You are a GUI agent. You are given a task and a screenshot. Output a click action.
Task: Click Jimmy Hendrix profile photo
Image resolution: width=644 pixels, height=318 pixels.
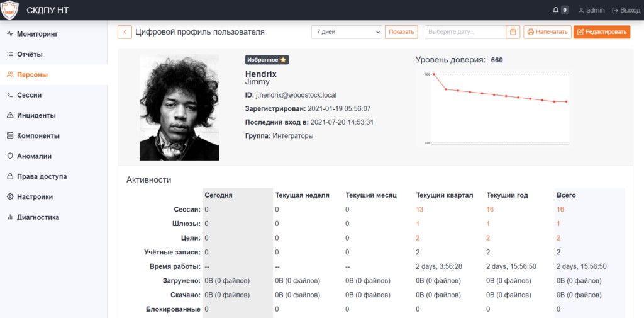pos(179,107)
